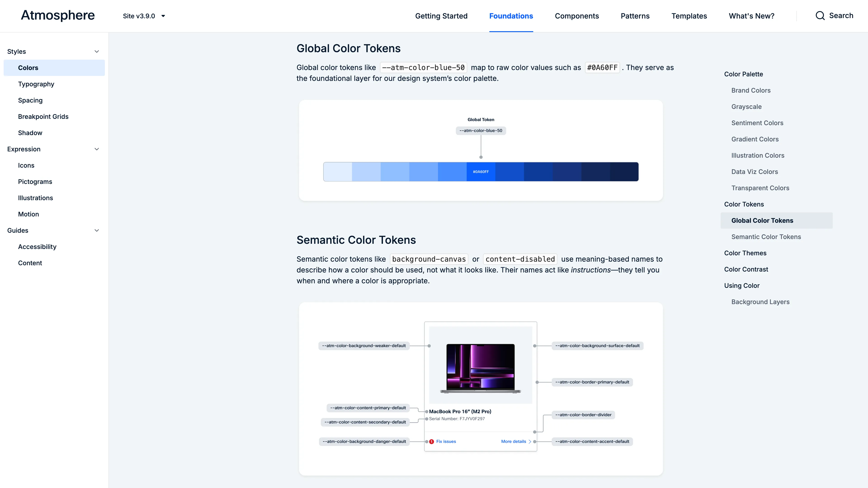Click the Fix issues link

click(x=446, y=441)
